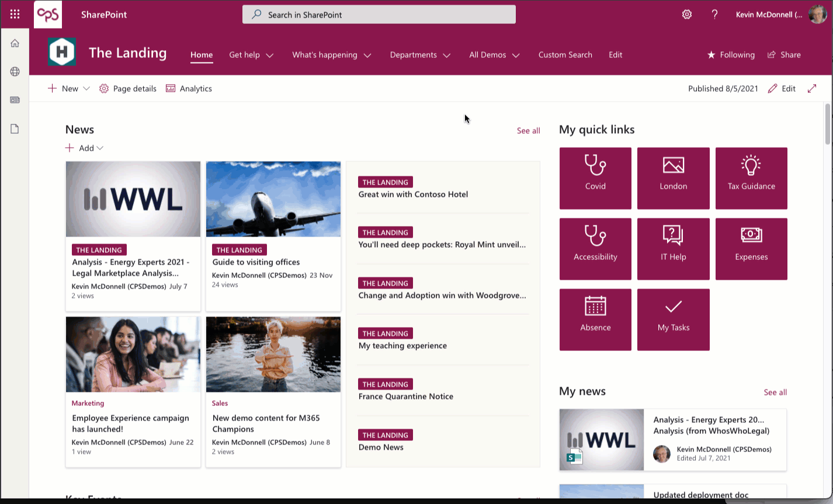The height and width of the screenshot is (504, 833).
Task: Open the airplane Guide to visiting offices image
Action: pos(273,199)
